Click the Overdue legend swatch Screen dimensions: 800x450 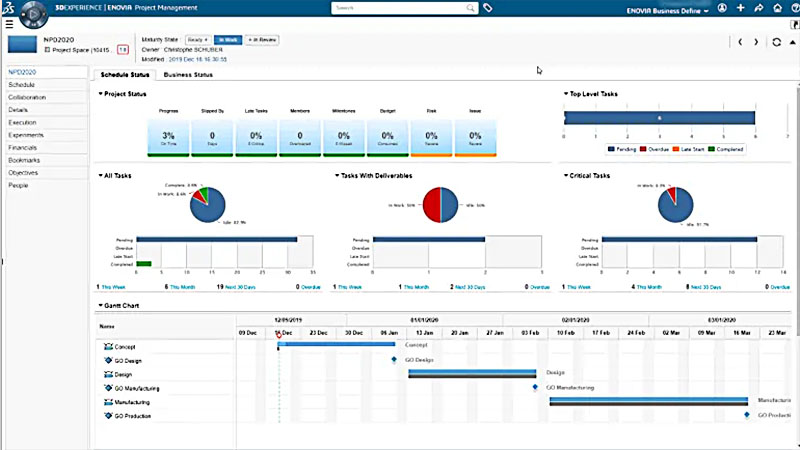click(x=643, y=149)
